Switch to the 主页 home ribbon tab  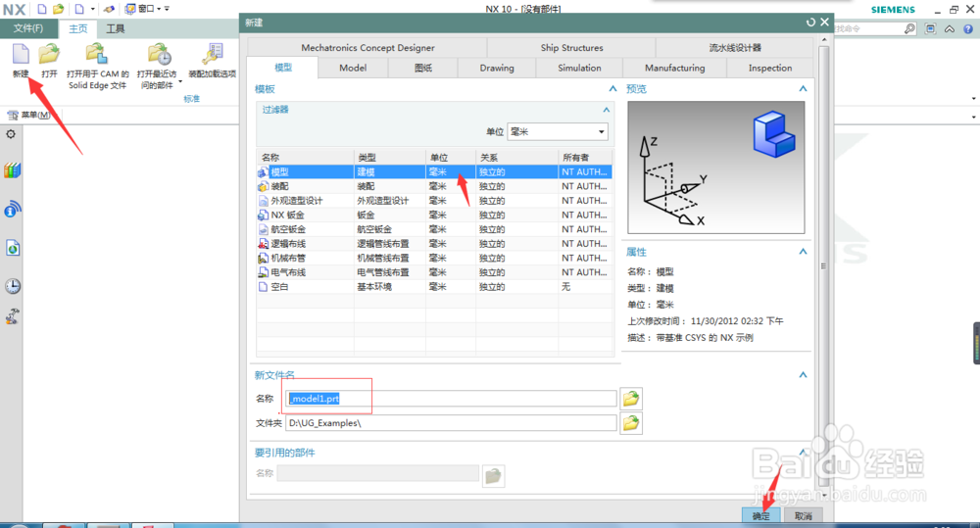[78, 28]
